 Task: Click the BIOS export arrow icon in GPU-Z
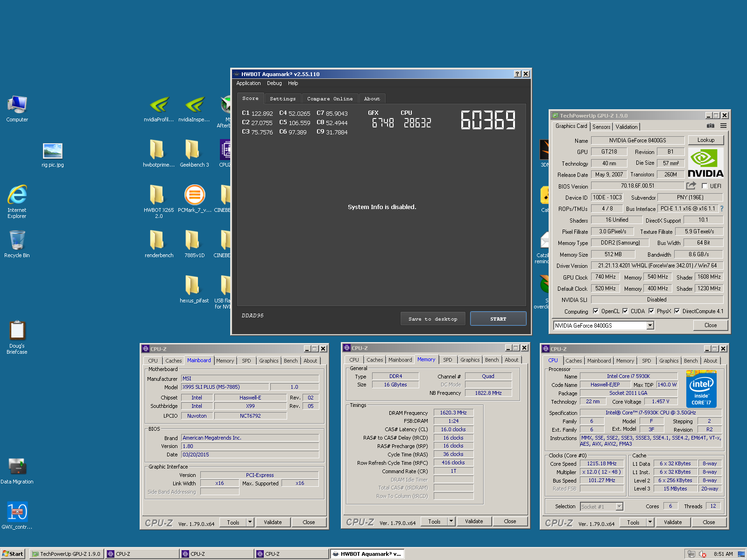coord(691,186)
